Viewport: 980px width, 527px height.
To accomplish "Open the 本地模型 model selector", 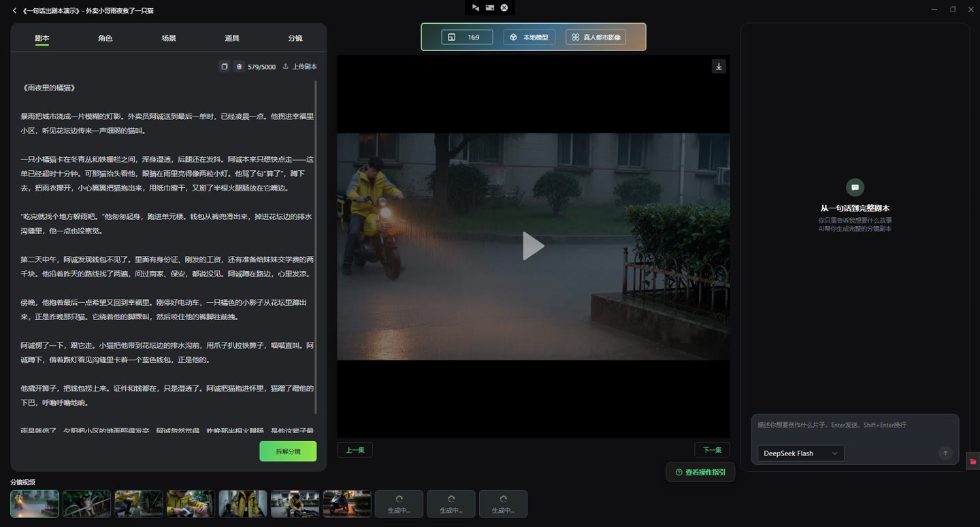I will click(x=529, y=37).
